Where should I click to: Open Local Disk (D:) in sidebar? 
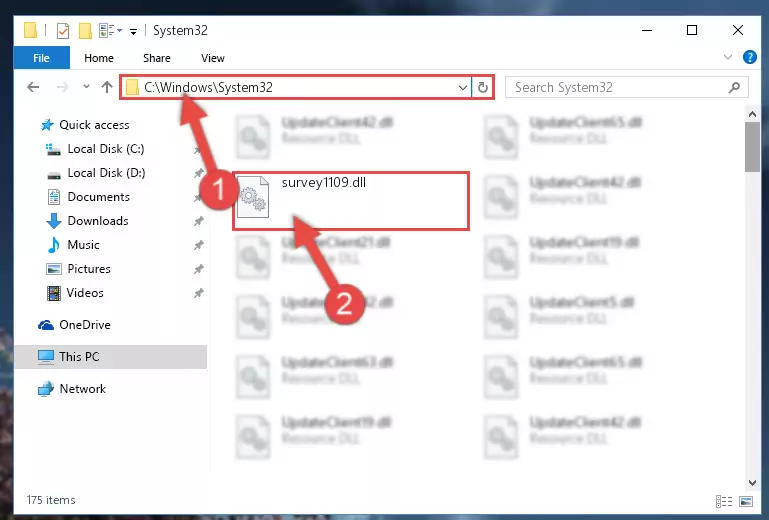pos(106,173)
